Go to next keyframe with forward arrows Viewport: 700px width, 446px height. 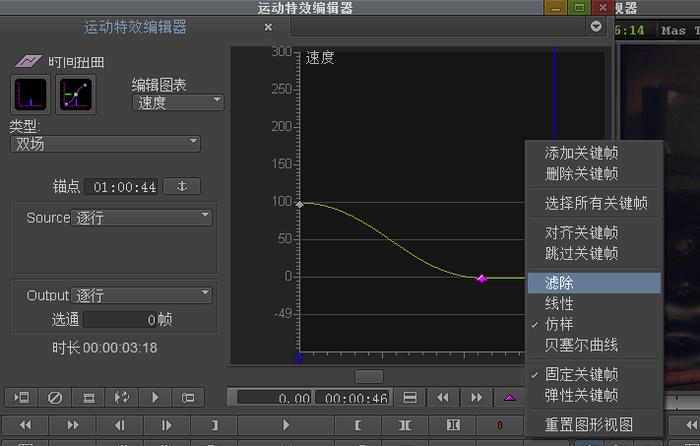coord(476,397)
